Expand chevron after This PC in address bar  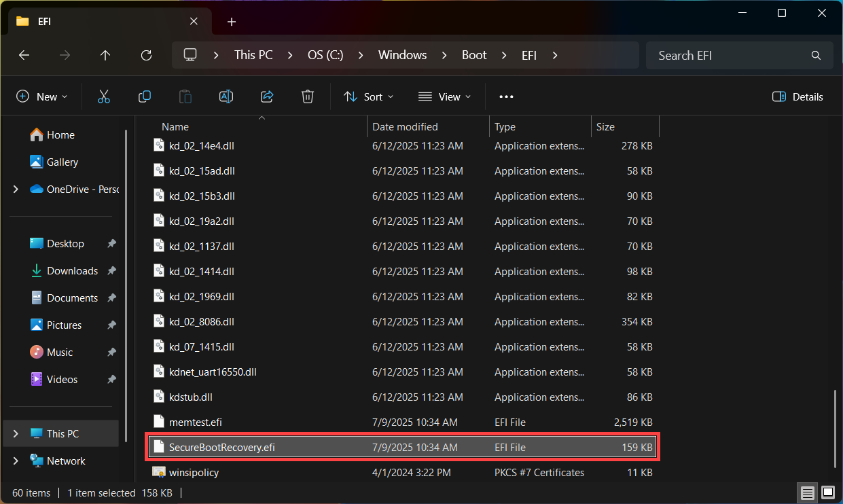pyautogui.click(x=290, y=56)
